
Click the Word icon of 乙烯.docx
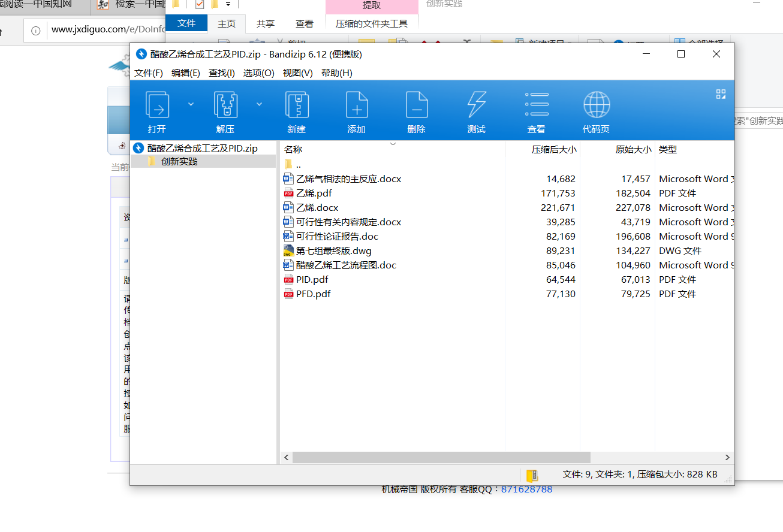[288, 207]
